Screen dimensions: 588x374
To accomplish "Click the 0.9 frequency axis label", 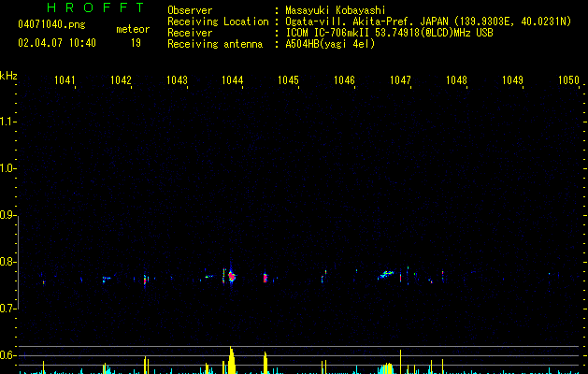I will (x=7, y=215).
